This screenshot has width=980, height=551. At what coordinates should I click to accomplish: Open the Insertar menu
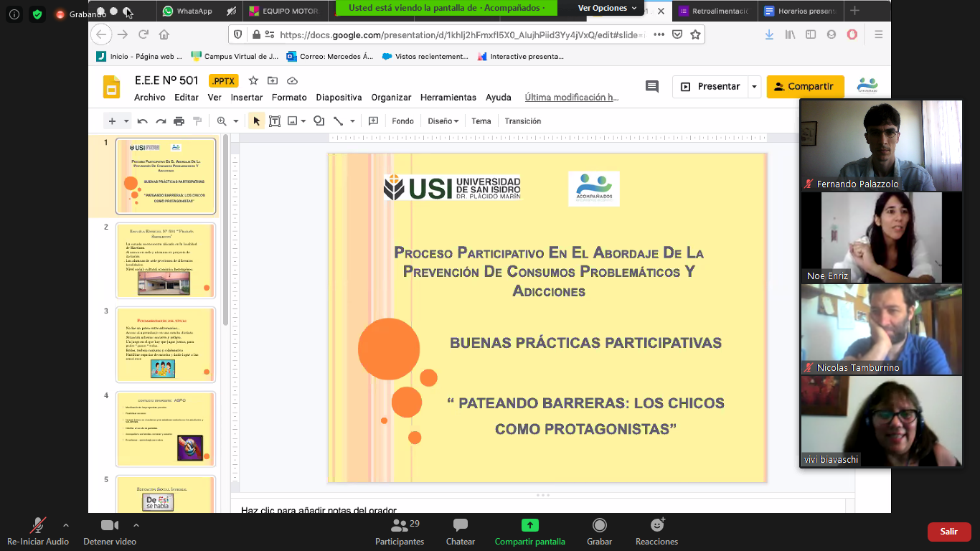pos(246,98)
